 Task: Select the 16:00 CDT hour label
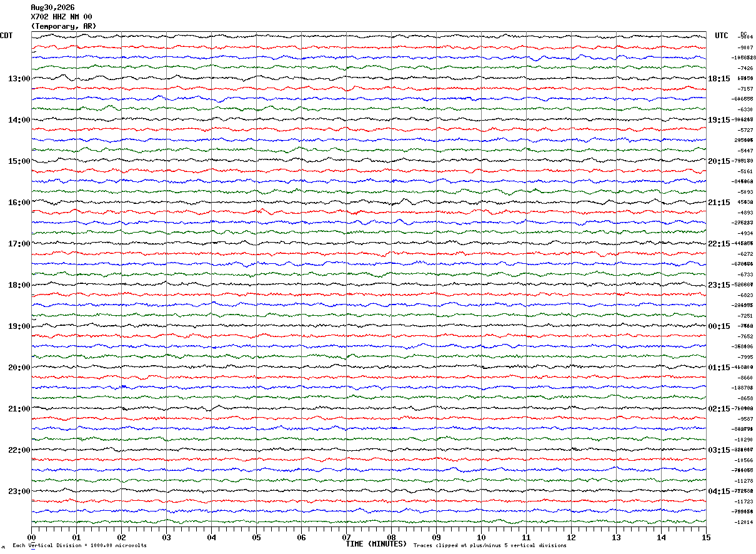pos(19,203)
